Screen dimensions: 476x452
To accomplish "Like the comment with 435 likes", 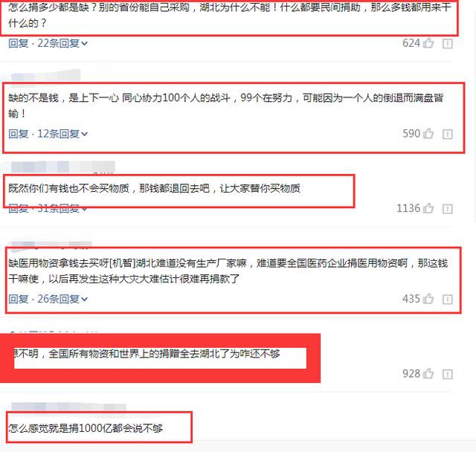I will point(428,299).
